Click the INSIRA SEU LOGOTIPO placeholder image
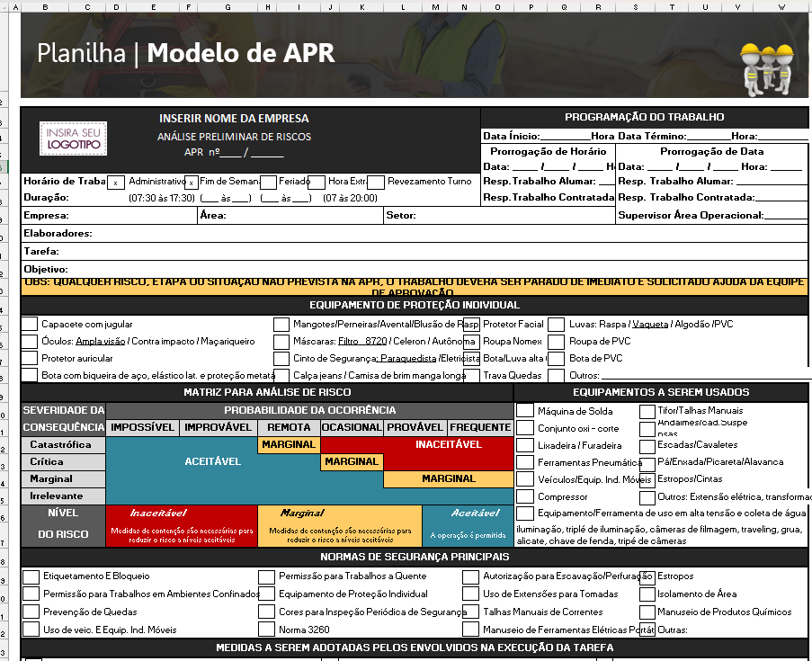The height and width of the screenshot is (661, 812). [x=72, y=139]
